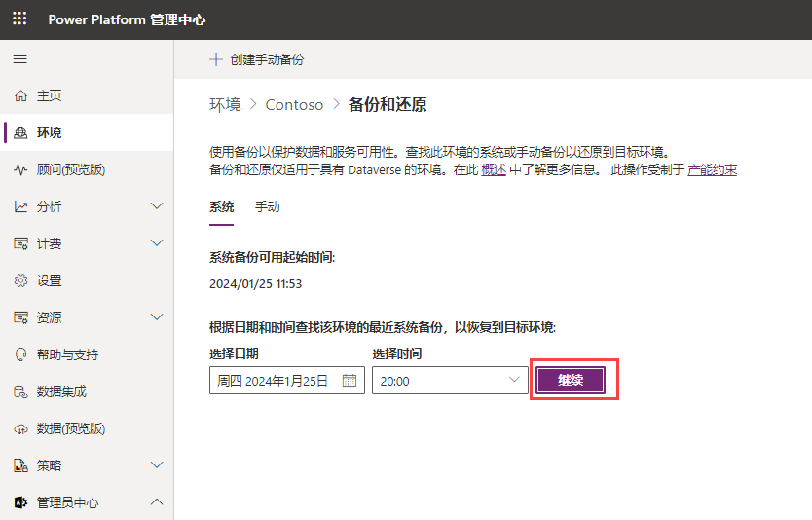The image size is (812, 520).
Task: Click the environment icon beside 环境
Action: (20, 132)
